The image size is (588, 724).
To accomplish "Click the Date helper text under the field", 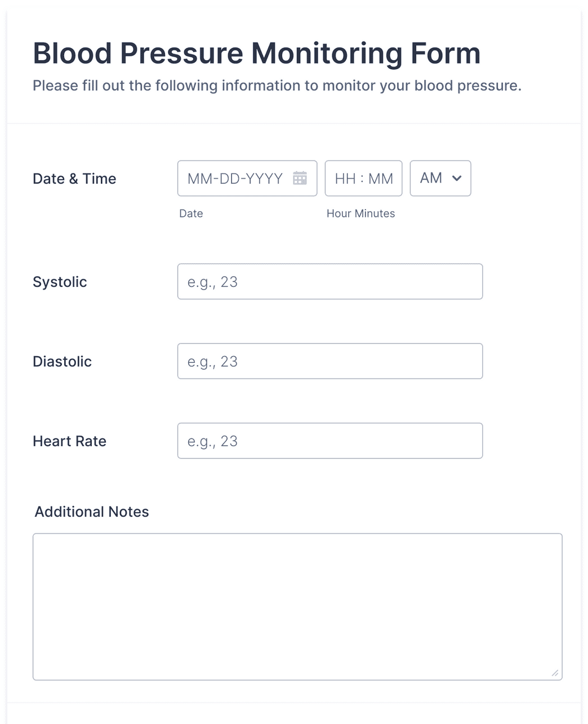I will pyautogui.click(x=191, y=214).
